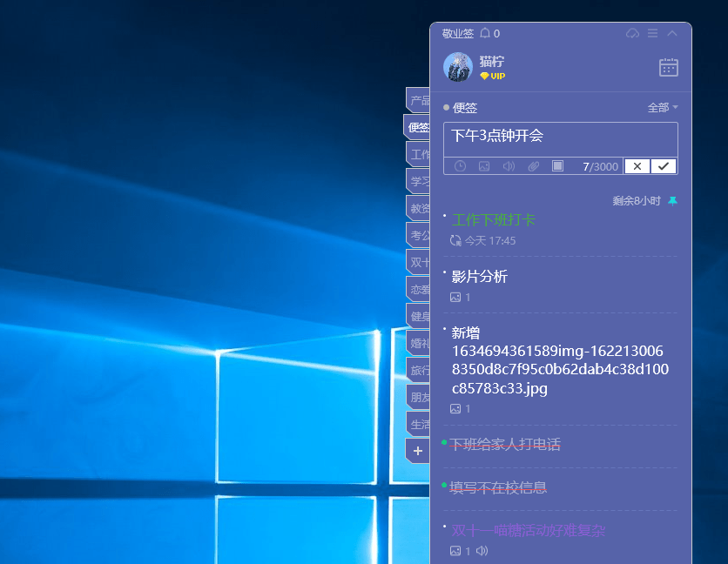Switch to the 工作 category tab

[x=419, y=154]
